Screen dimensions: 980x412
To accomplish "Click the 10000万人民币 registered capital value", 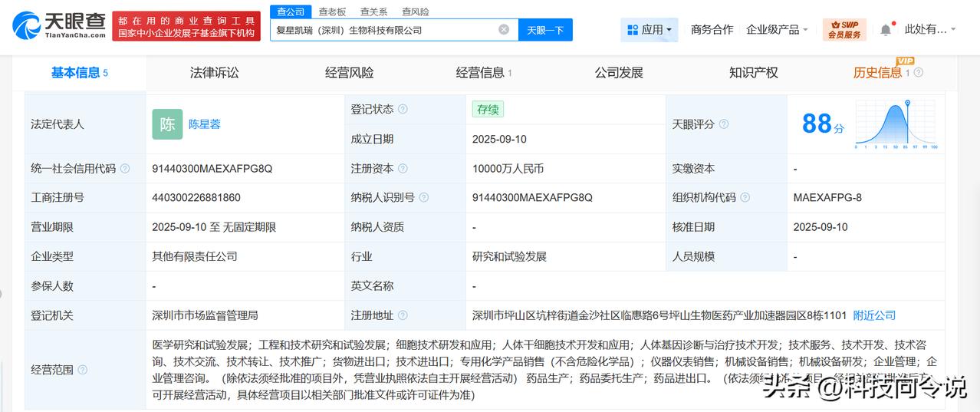I will click(x=508, y=169).
